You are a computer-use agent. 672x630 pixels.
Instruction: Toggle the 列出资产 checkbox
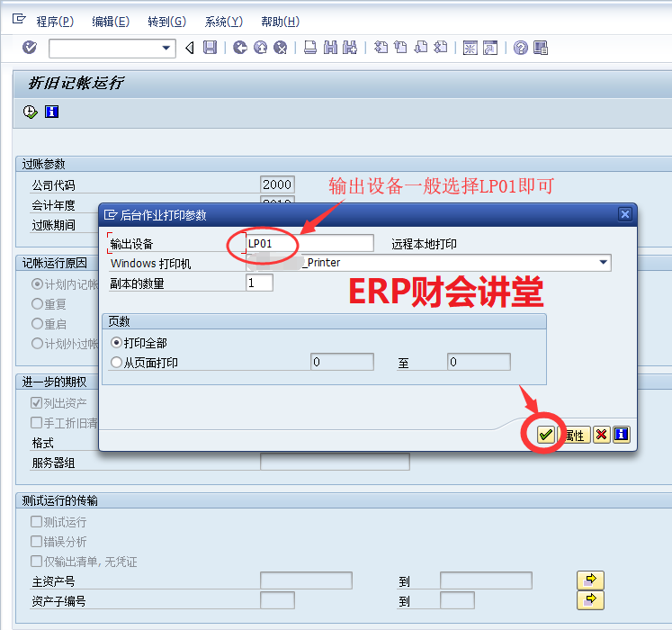pyautogui.click(x=36, y=402)
